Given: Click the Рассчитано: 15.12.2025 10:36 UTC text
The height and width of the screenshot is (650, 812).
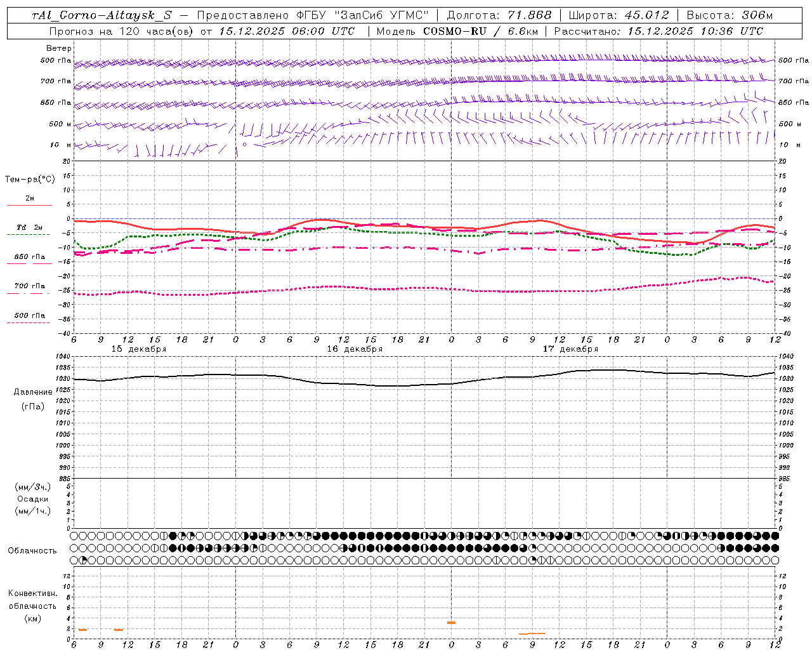Looking at the screenshot, I should 658,31.
